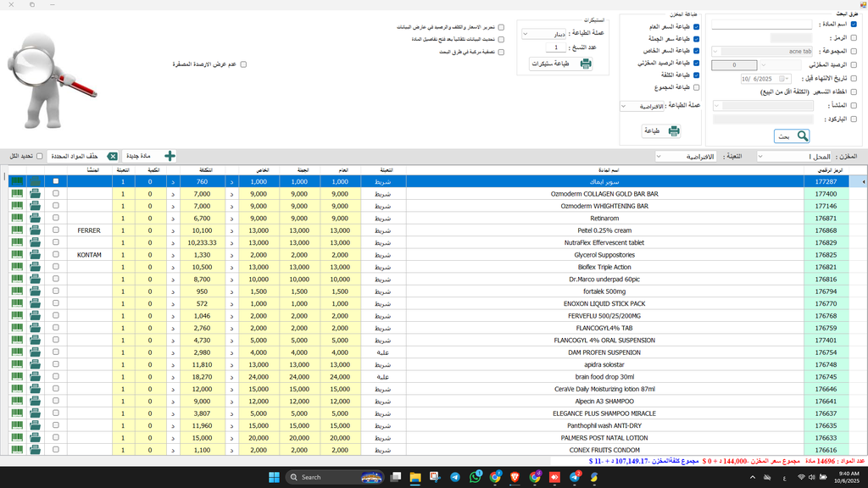Click the Windows Start button
Screen dimensions: 868x488
[273, 477]
